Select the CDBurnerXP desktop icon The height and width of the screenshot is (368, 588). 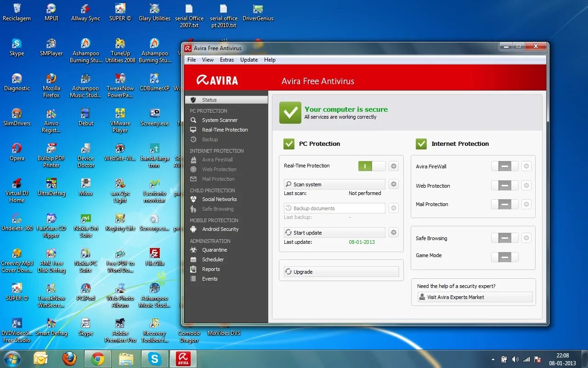[154, 82]
